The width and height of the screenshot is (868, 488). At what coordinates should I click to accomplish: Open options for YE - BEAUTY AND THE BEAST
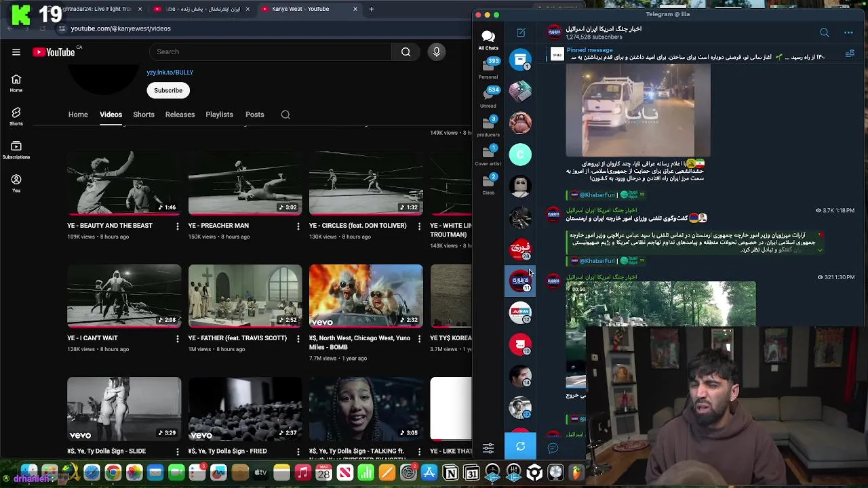point(177,226)
